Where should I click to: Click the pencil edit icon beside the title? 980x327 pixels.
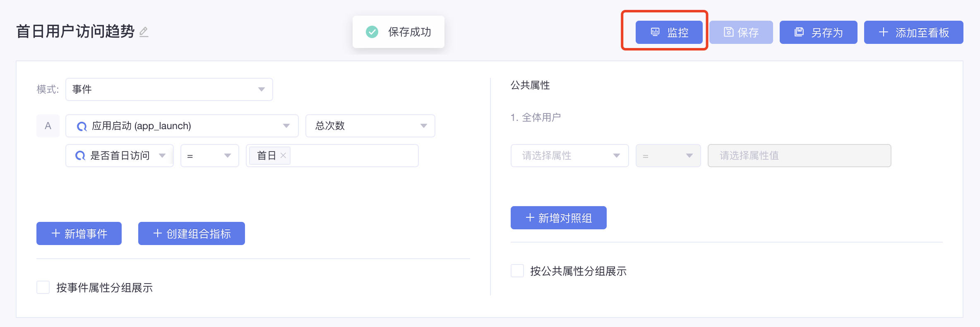(144, 32)
